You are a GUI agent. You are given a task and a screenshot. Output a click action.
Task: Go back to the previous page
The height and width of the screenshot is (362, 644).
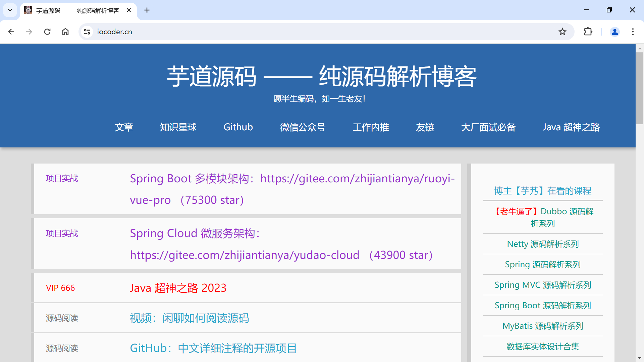[x=11, y=32]
